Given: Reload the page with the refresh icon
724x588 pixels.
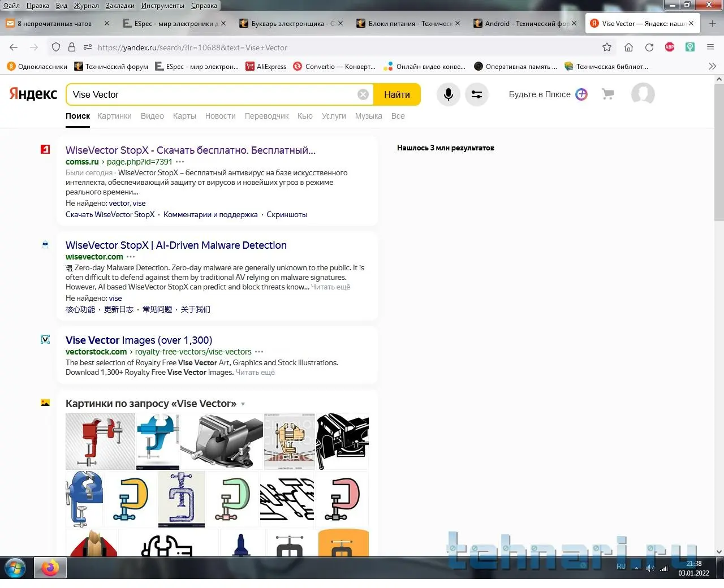Looking at the screenshot, I should pyautogui.click(x=649, y=47).
